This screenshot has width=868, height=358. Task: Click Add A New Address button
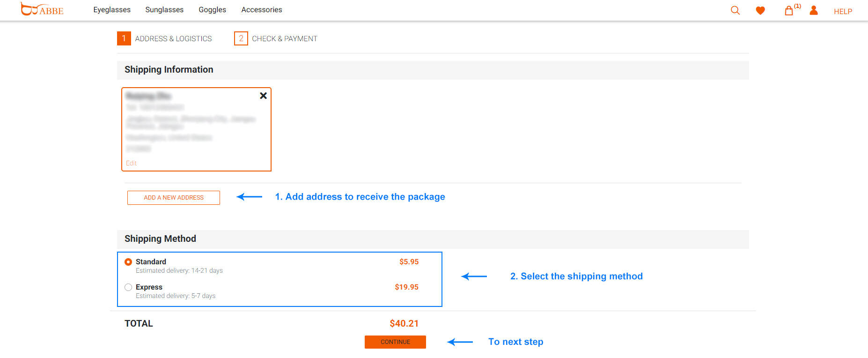[x=174, y=198]
